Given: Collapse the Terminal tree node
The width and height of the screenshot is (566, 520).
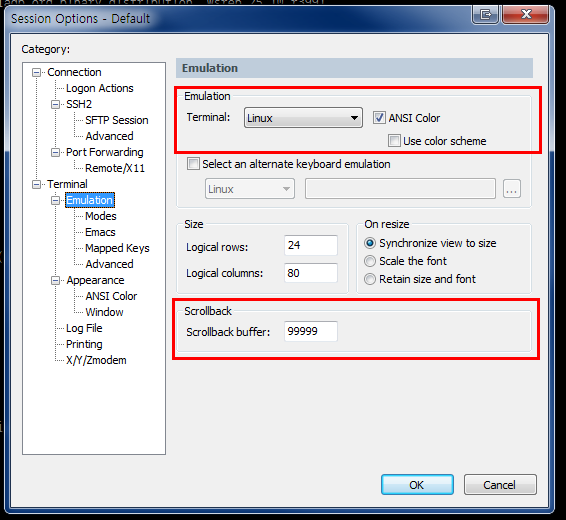Looking at the screenshot, I should (36, 184).
